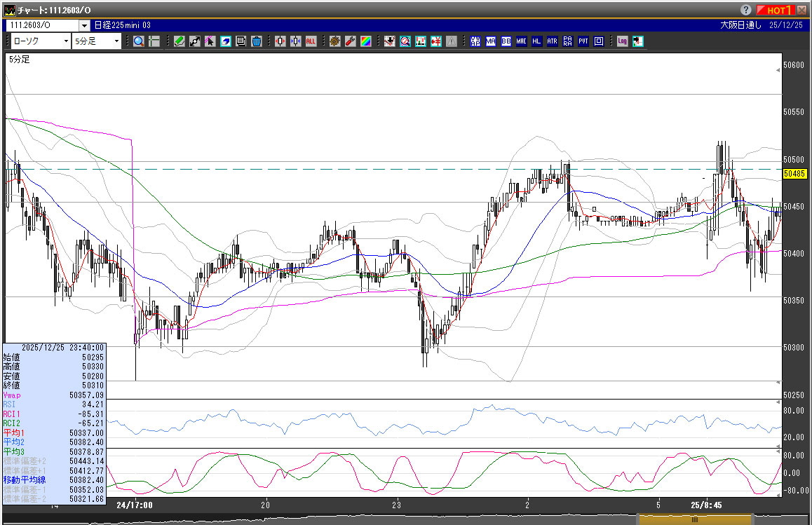Viewport: 812px width, 525px height.
Task: Select the pencil drawing tool
Action: tap(180, 41)
